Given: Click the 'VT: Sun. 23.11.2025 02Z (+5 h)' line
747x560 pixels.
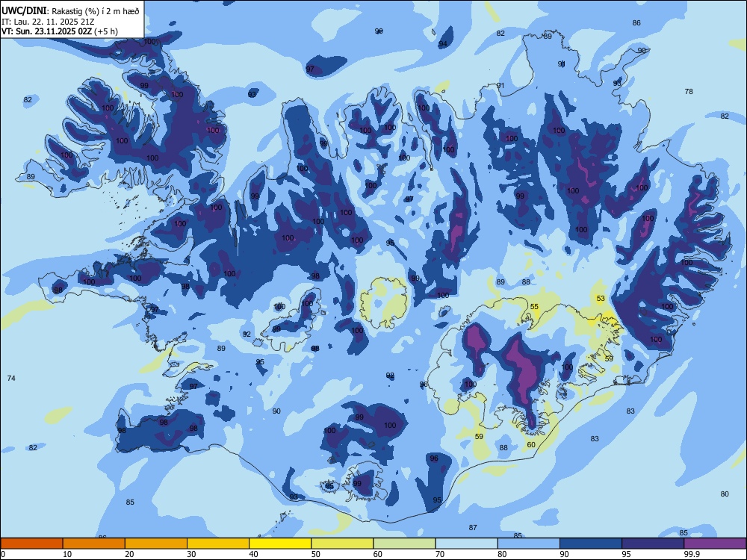Looking at the screenshot, I should point(60,31).
